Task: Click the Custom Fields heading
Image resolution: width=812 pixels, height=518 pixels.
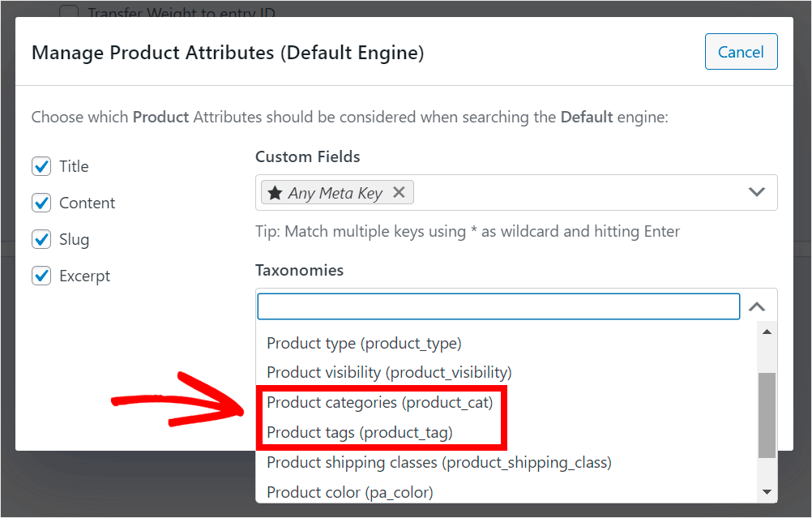Action: click(308, 156)
